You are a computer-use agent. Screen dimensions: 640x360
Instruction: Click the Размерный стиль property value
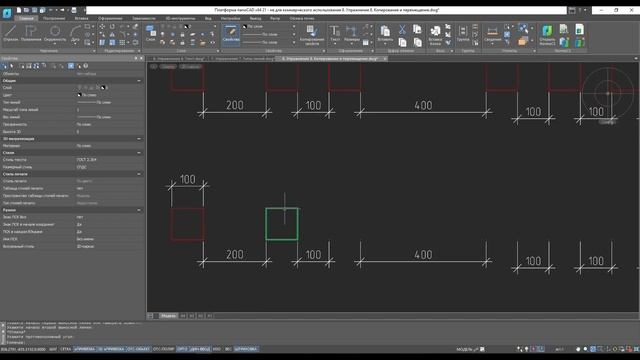click(82, 167)
